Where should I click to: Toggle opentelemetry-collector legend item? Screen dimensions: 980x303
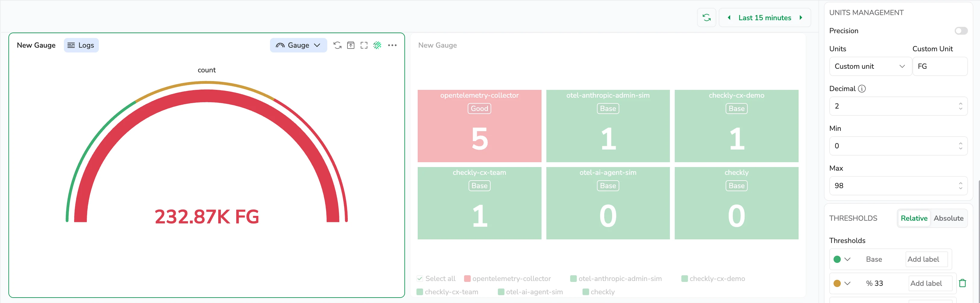pyautogui.click(x=507, y=279)
